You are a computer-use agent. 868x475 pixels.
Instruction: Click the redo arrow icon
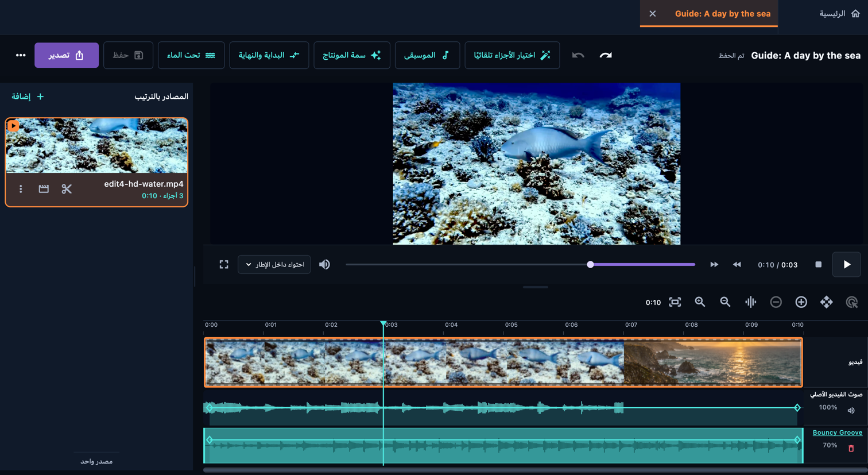pos(606,55)
